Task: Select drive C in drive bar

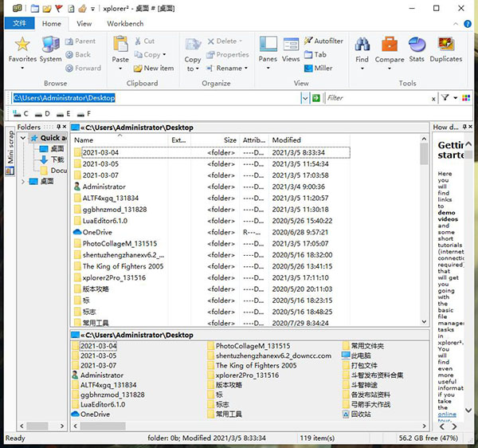Action: (21, 114)
